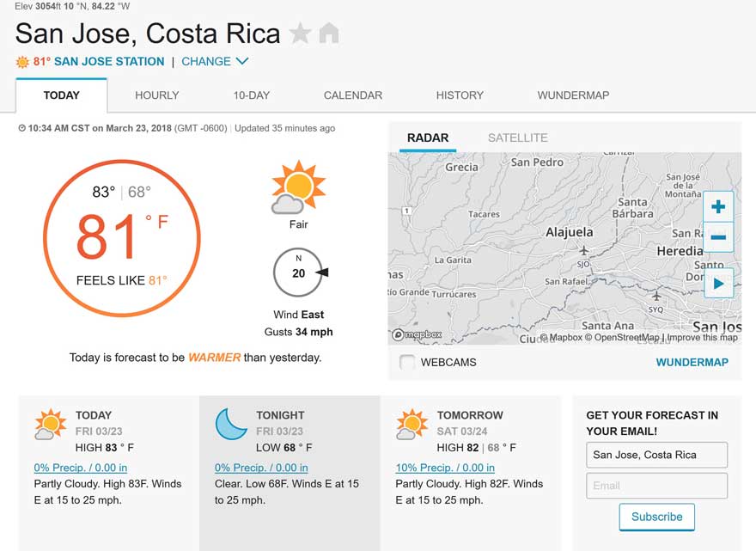Click the Santa Ana label on the map
The image size is (756, 551).
(607, 326)
